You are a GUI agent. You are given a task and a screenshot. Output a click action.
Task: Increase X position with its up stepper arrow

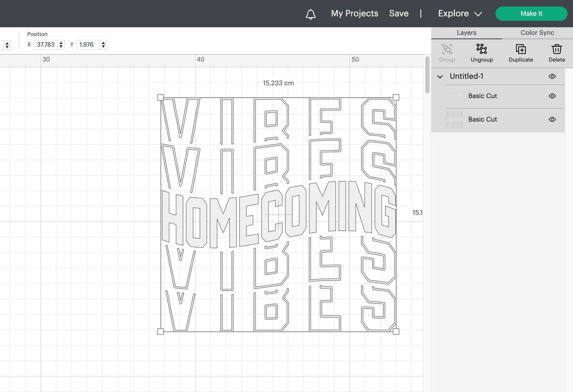(x=61, y=42)
